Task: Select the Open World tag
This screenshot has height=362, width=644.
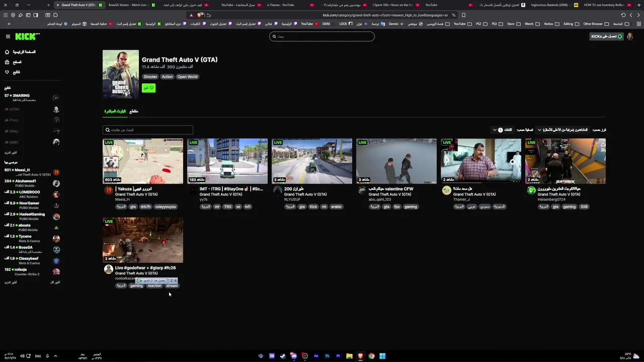Action: click(187, 76)
